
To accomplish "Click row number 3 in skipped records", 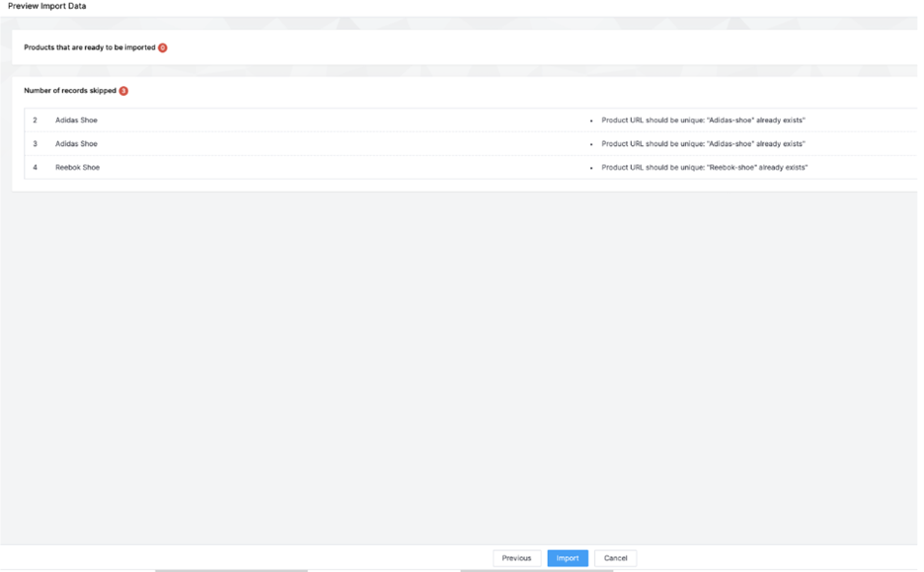I will point(36,144).
